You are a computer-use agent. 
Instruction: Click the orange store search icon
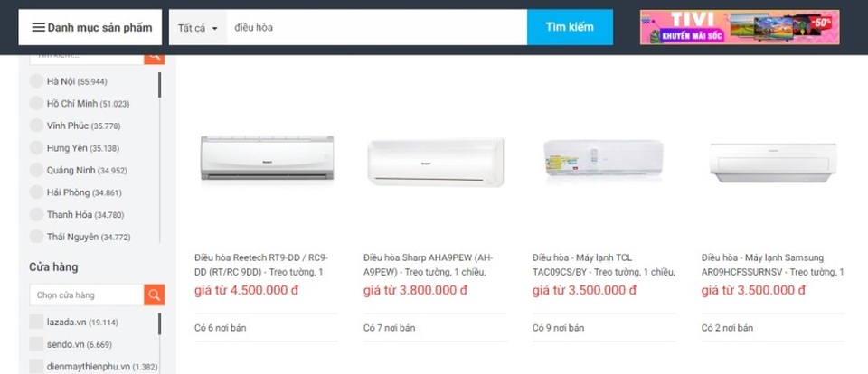click(x=155, y=295)
